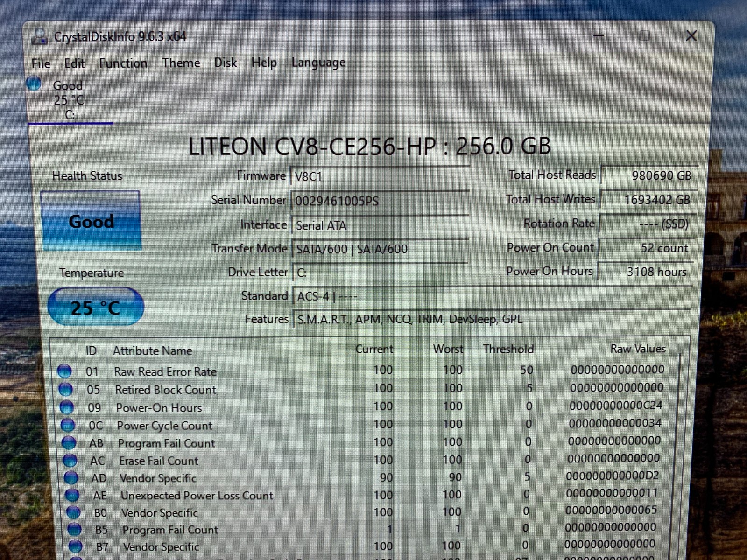
Task: Click Total Host Writes value 1693402 GB
Action: (x=648, y=200)
